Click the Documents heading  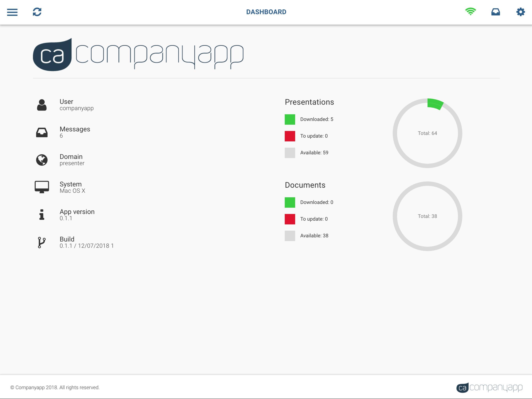pos(305,185)
